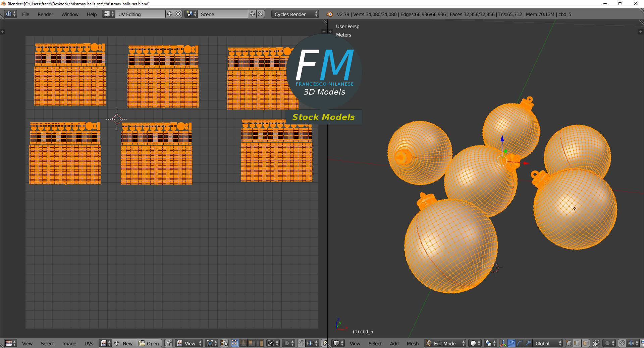Toggle the 3D manipulator axes icon
The image size is (644, 348).
[503, 343]
